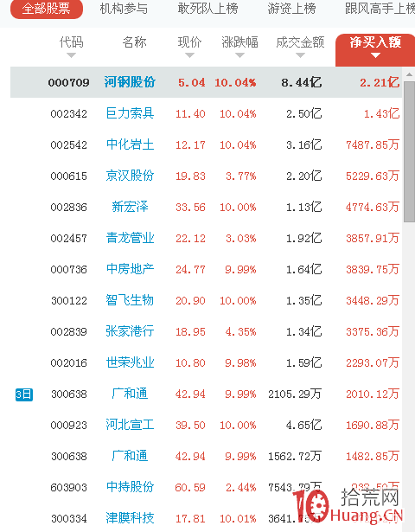Switch to 游资上榜 tab
Image resolution: width=415 pixels, height=532 pixels.
(x=291, y=9)
